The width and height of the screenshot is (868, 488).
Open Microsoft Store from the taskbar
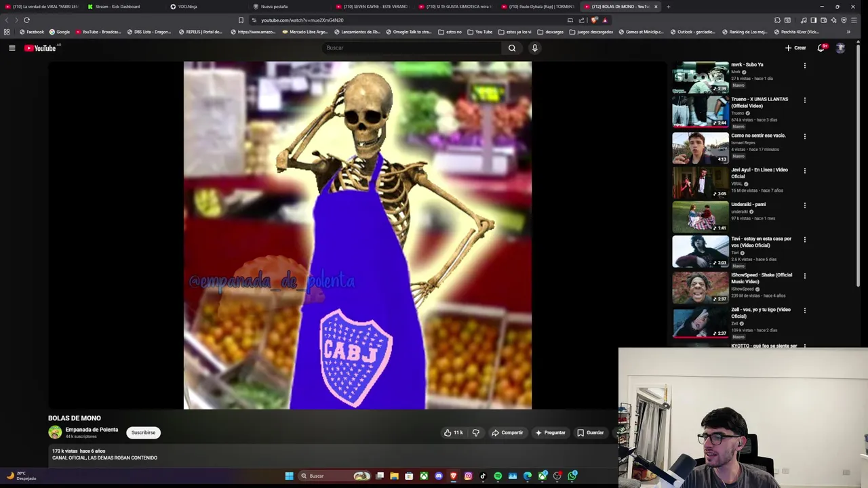409,476
